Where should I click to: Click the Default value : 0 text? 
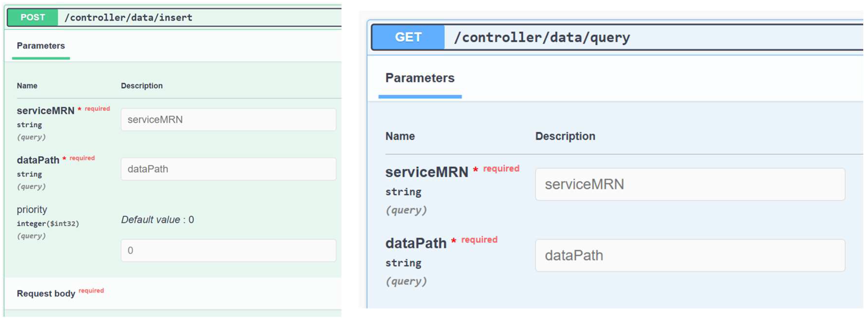pyautogui.click(x=157, y=220)
